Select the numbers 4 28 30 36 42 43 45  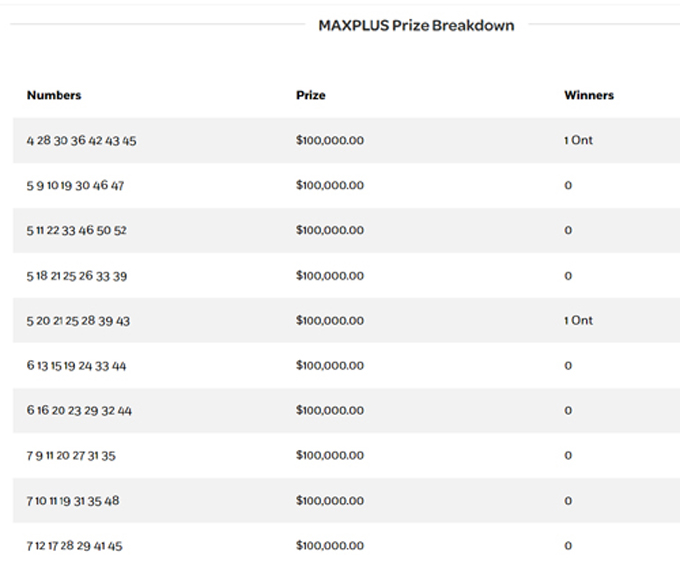pos(82,141)
